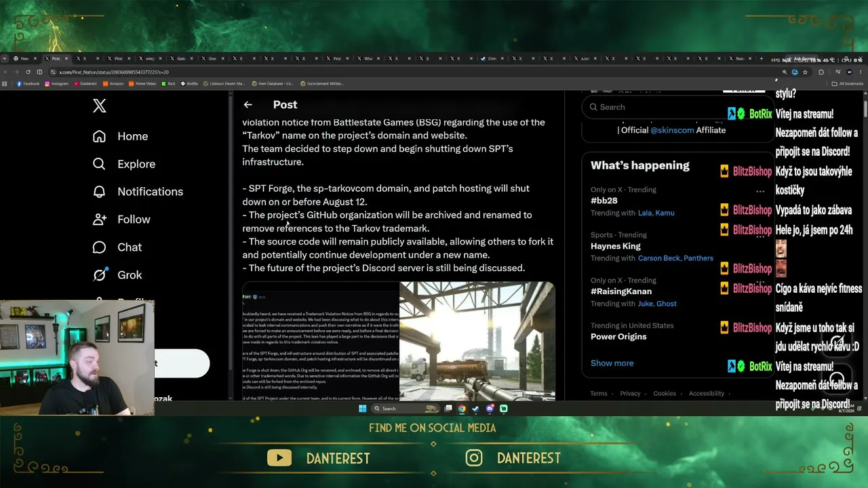The width and height of the screenshot is (868, 488).
Task: Open the Terms footer link
Action: point(599,393)
